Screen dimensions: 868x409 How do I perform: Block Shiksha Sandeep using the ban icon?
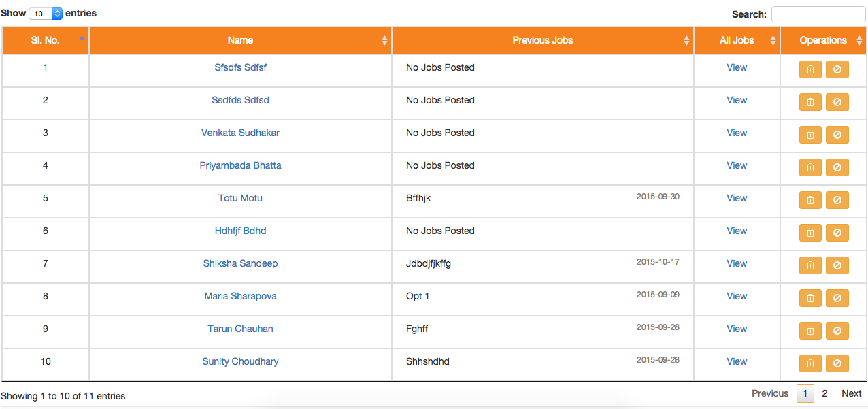837,265
